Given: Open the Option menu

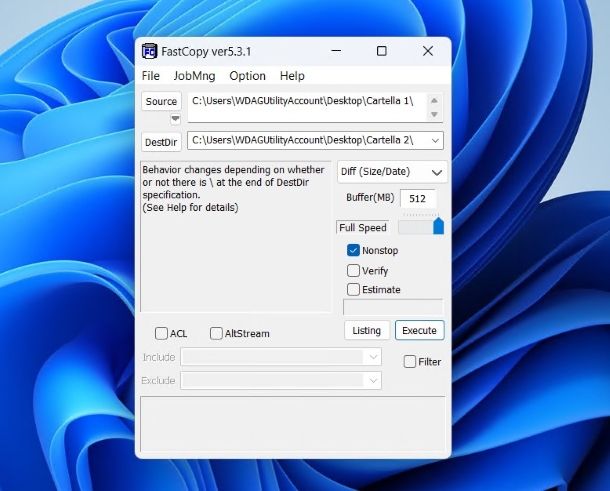Looking at the screenshot, I should click(247, 75).
